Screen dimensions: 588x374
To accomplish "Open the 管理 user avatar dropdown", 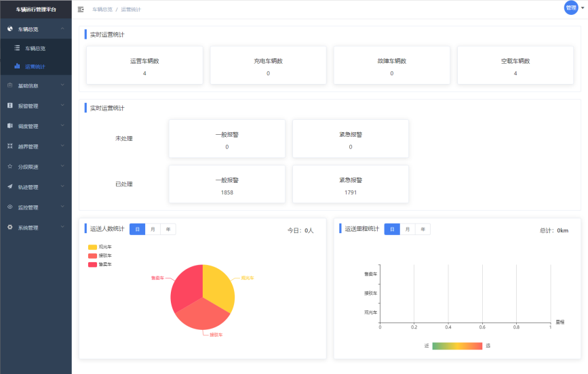I will (x=572, y=7).
